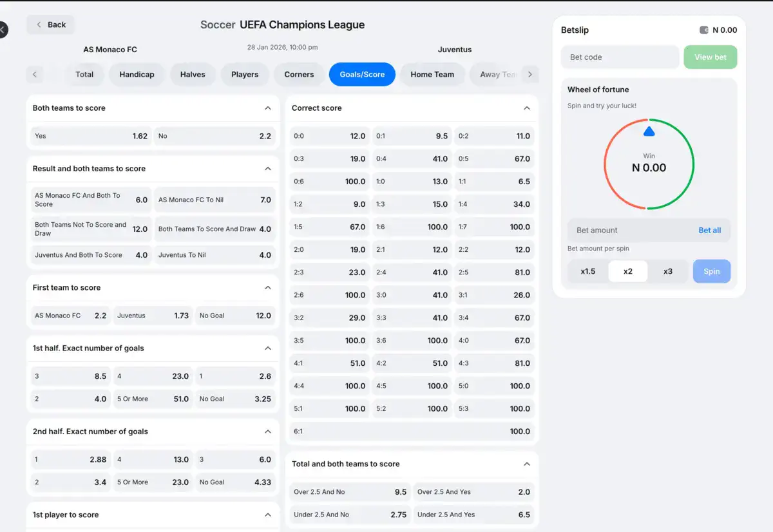The height and width of the screenshot is (532, 773).
Task: Collapse the First team to score section
Action: [x=268, y=288]
